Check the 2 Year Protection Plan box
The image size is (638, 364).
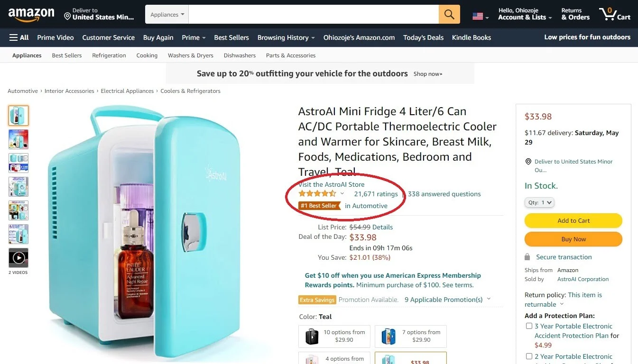tap(529, 356)
